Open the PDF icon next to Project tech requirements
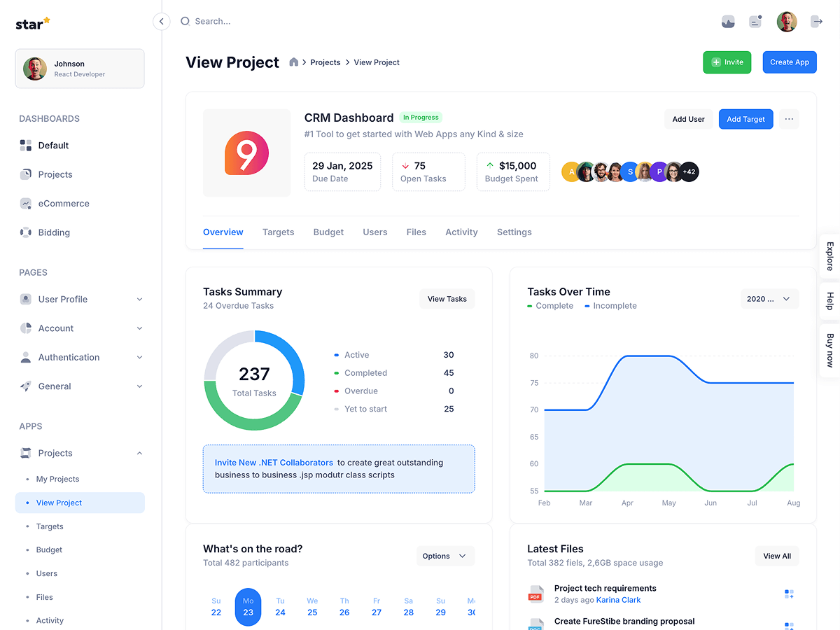 coord(535,594)
